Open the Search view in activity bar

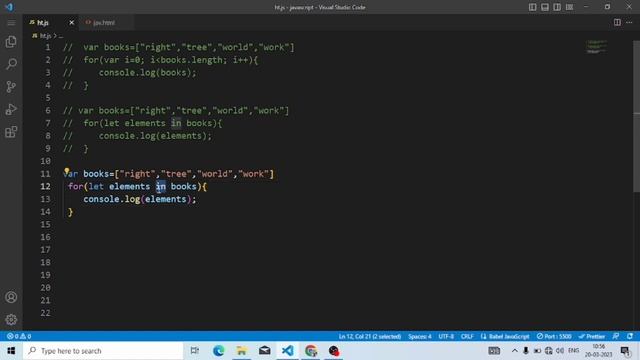pos(11,64)
